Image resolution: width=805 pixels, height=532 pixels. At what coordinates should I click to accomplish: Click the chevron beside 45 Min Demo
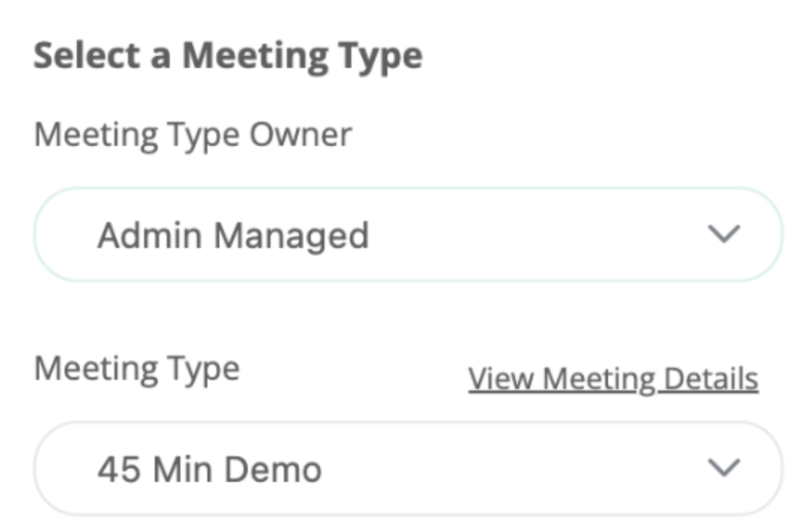(x=723, y=468)
